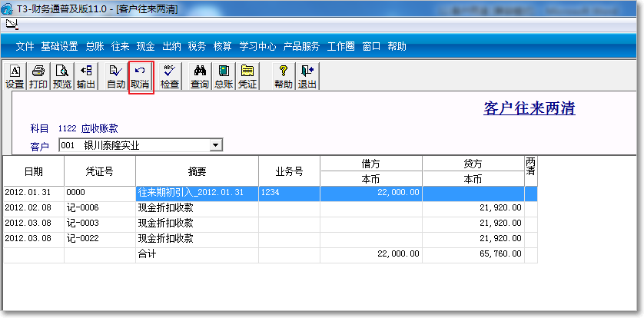
Task: Open the 往来 menu in menu bar
Action: click(x=120, y=46)
